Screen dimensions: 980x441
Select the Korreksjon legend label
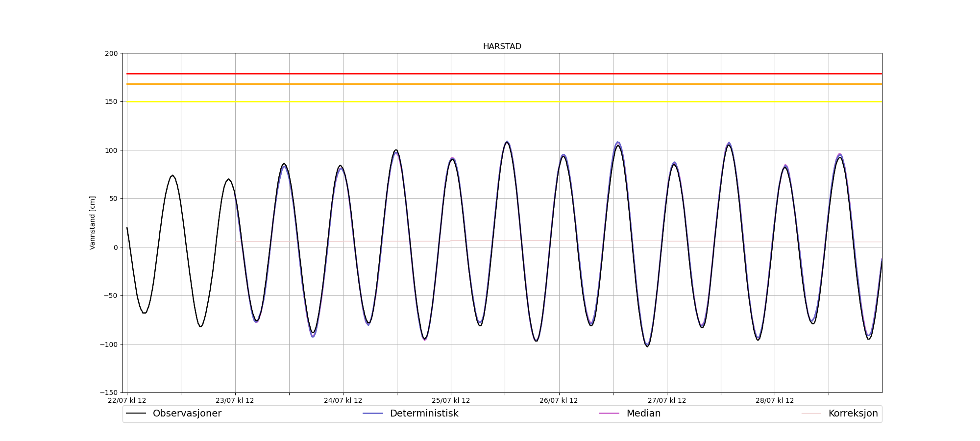[853, 414]
